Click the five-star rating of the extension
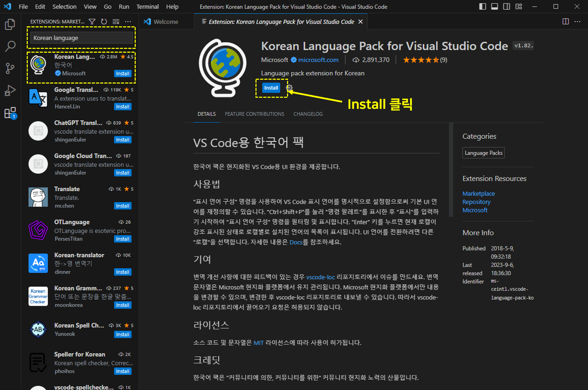The width and height of the screenshot is (588, 390). (x=421, y=60)
